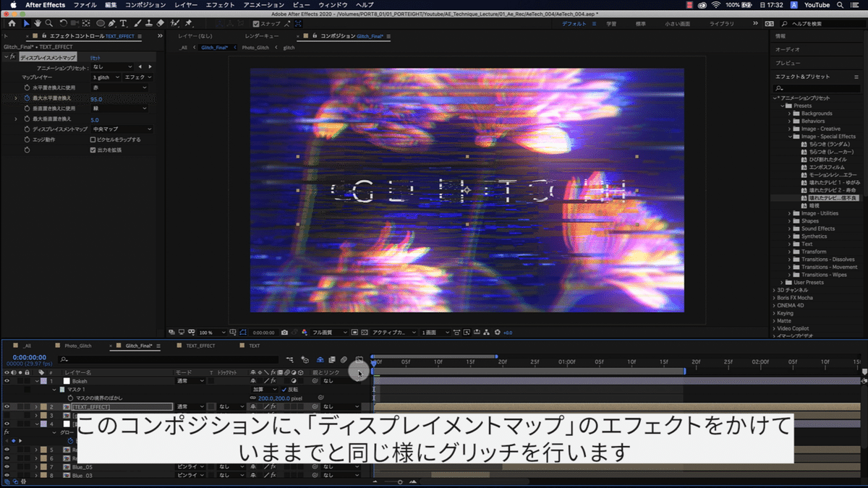
Task: Switch to the Home tool
Action: point(12,25)
